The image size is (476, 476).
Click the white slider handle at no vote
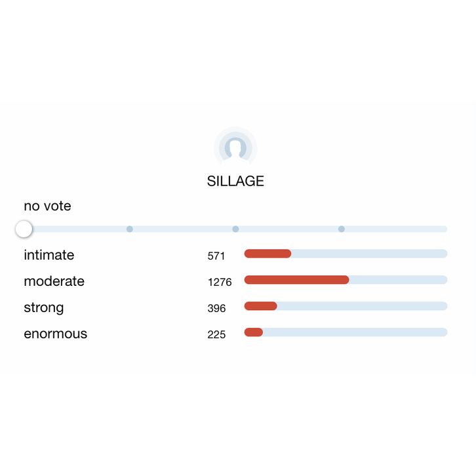pos(24,229)
